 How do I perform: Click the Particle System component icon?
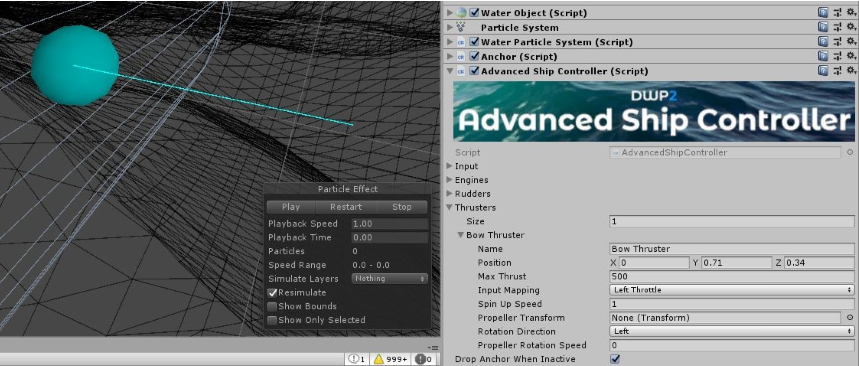tap(461, 27)
